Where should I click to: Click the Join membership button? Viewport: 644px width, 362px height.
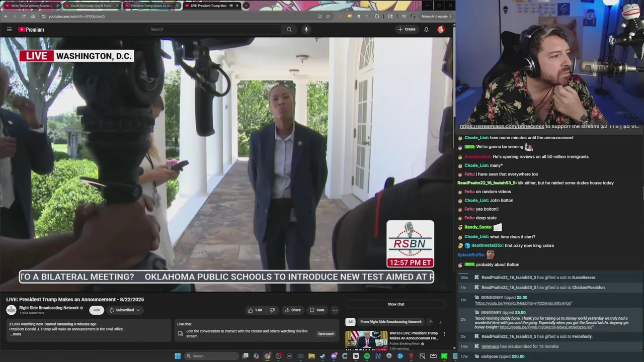point(97,310)
